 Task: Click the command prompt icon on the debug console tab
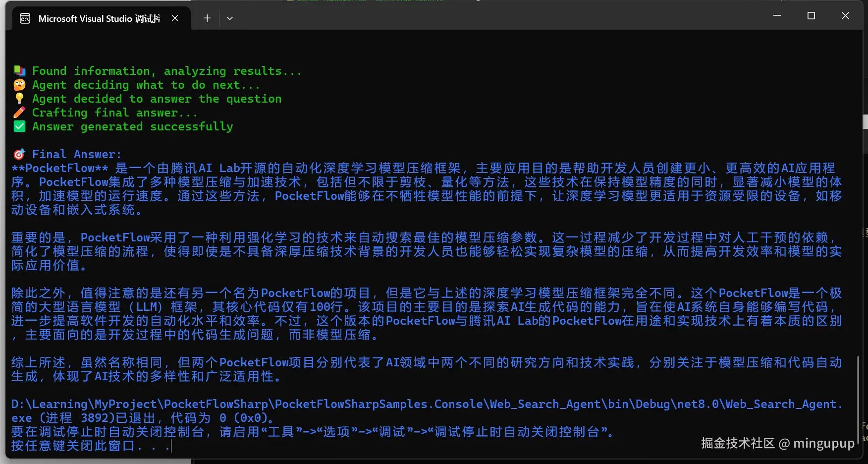coord(25,18)
